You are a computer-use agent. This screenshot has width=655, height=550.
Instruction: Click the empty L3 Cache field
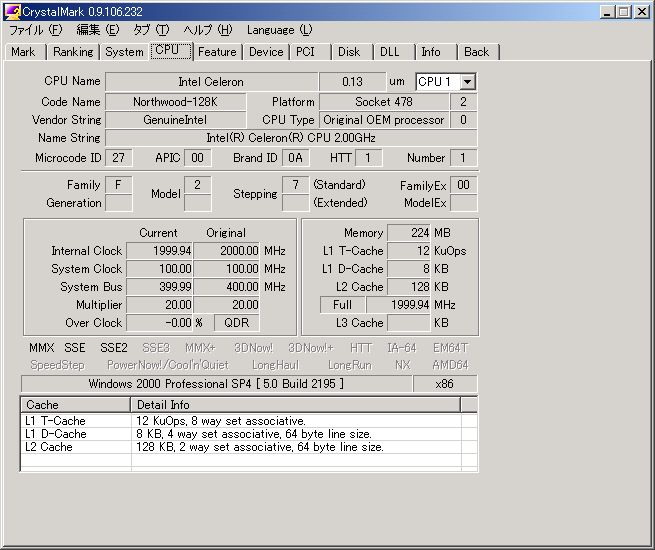tap(409, 323)
